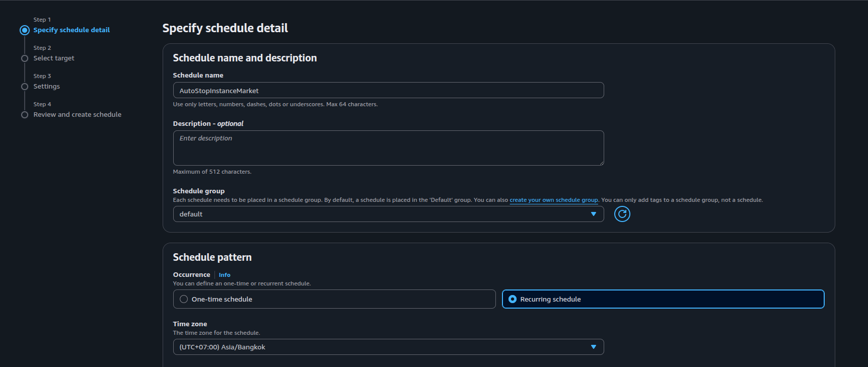The width and height of the screenshot is (868, 367).
Task: Jump to Review and create schedule step
Action: (x=77, y=115)
